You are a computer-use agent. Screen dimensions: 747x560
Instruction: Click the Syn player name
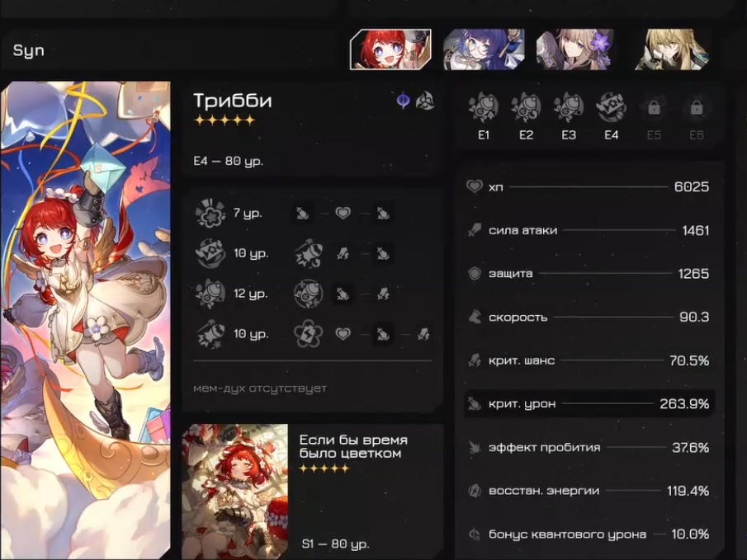(29, 50)
